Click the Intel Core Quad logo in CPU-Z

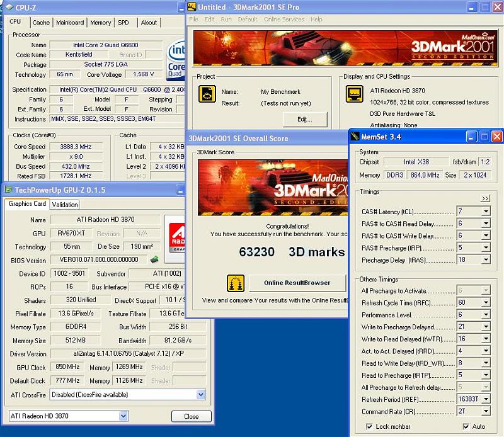point(176,60)
